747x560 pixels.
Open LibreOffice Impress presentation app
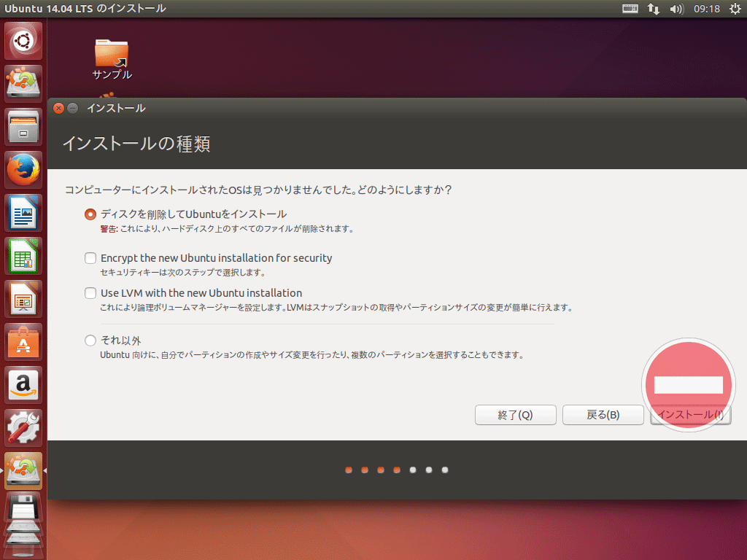tap(23, 299)
